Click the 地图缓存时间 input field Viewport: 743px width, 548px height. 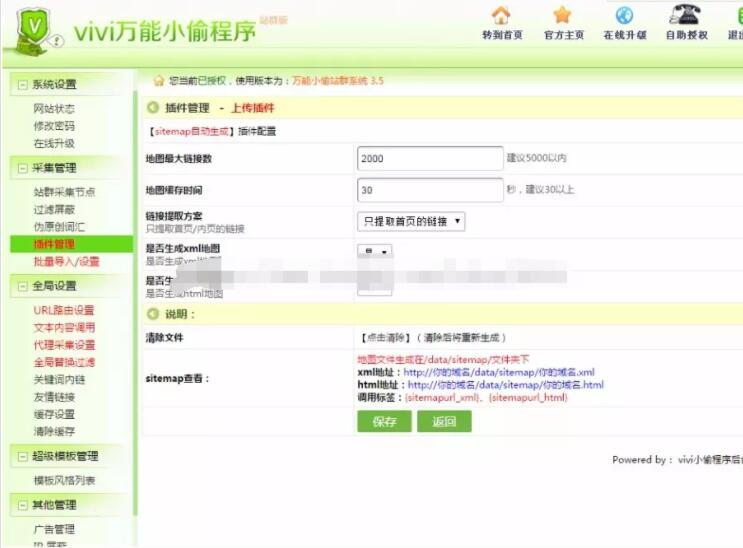[x=430, y=190]
